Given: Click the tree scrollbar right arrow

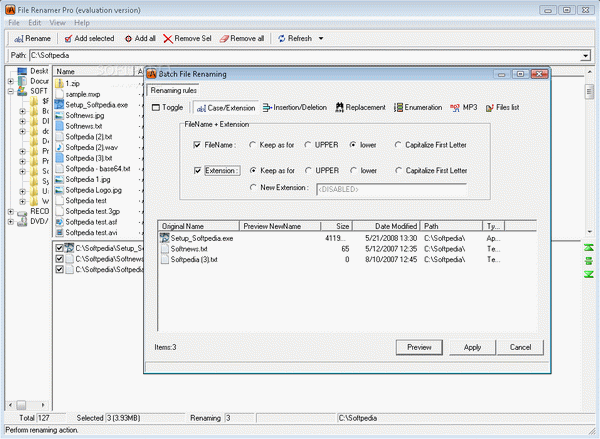Looking at the screenshot, I should click(x=43, y=405).
